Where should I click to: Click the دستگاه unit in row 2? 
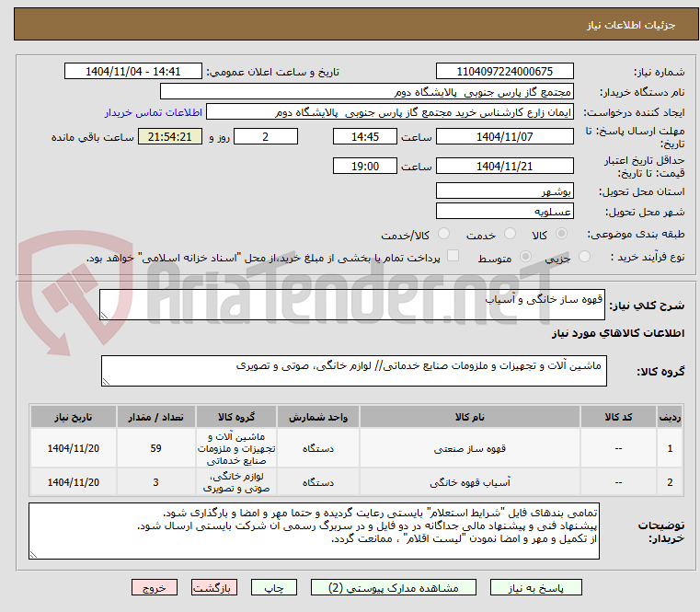(x=318, y=482)
